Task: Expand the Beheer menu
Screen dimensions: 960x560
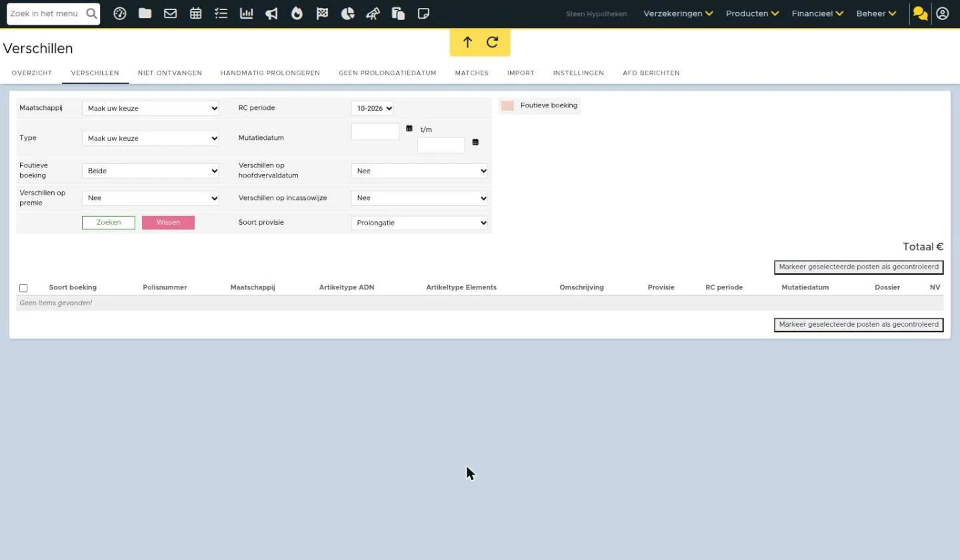Action: pyautogui.click(x=876, y=13)
